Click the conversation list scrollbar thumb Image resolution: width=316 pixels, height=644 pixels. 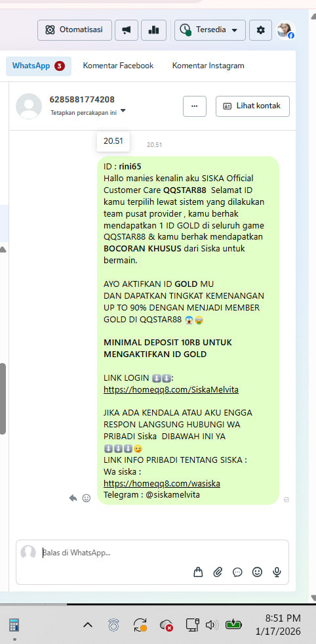click(x=3, y=398)
